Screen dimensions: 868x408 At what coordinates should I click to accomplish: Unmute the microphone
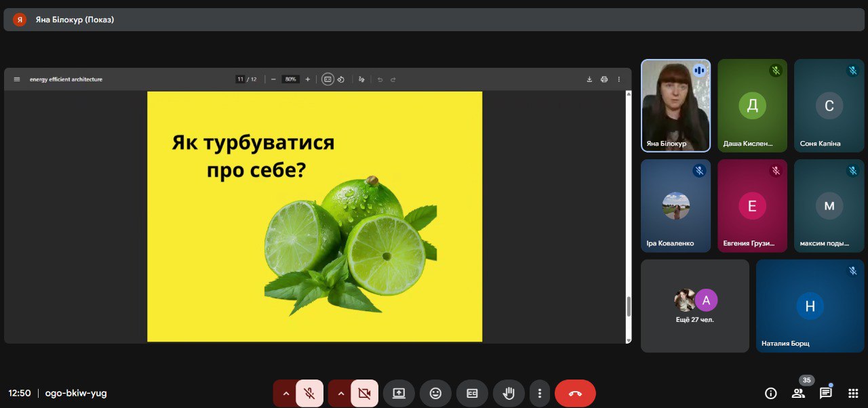tap(309, 393)
